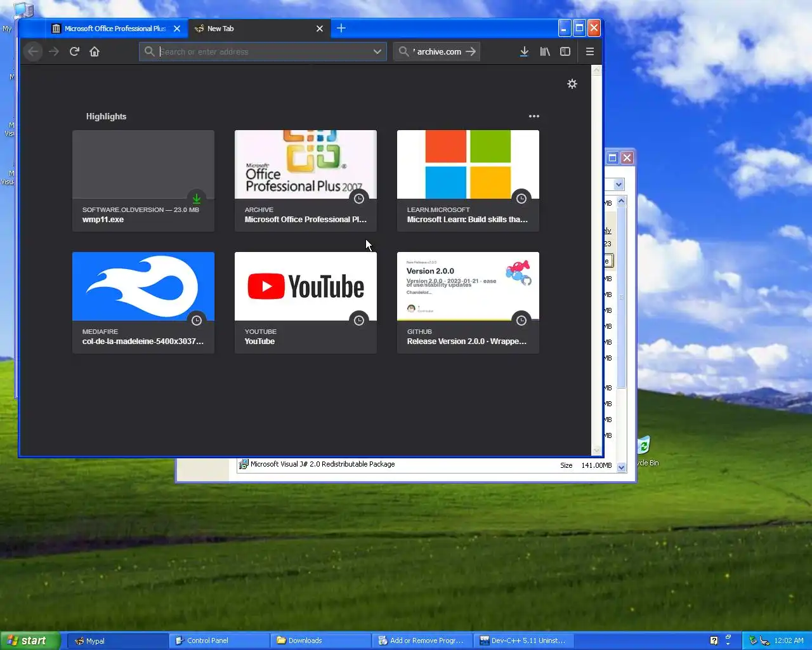The image size is (812, 650).
Task: Click the Highlights section heading
Action: [106, 116]
